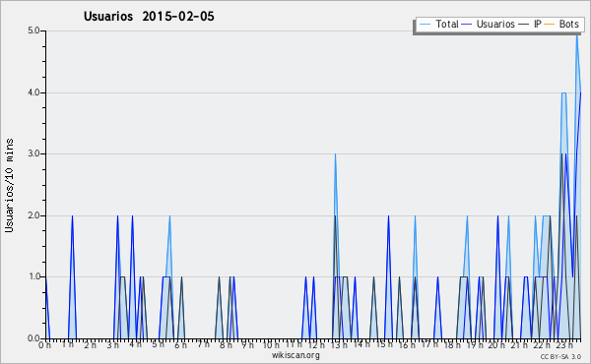This screenshot has width=591, height=364.
Task: Click the Bots legend label
Action: point(568,24)
